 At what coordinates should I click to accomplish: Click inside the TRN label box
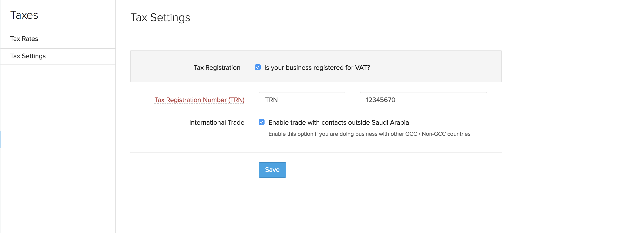point(302,100)
